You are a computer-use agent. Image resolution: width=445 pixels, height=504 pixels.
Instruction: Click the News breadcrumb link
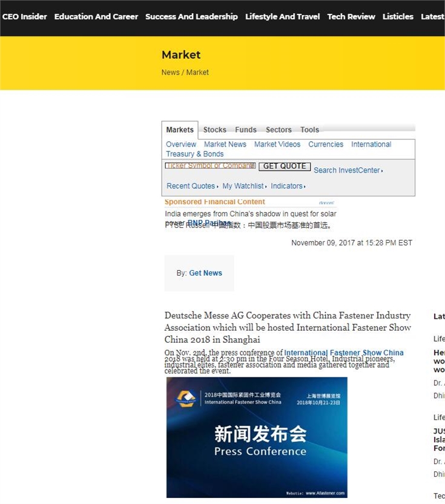170,72
